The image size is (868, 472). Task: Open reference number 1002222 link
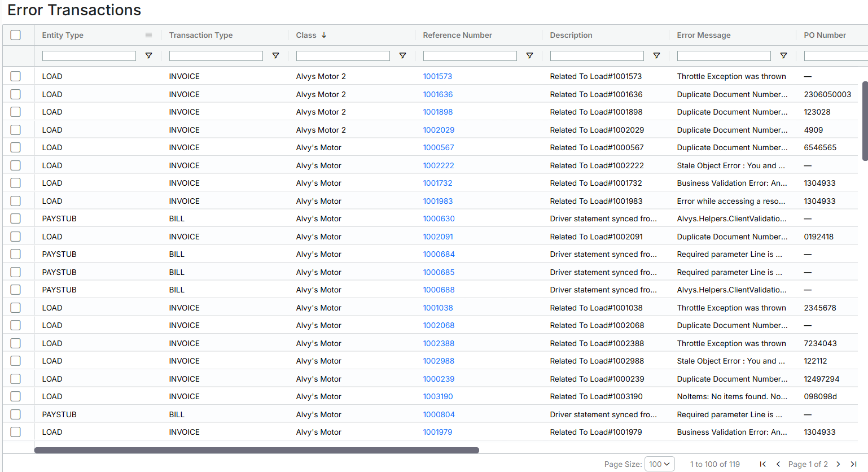[439, 165]
